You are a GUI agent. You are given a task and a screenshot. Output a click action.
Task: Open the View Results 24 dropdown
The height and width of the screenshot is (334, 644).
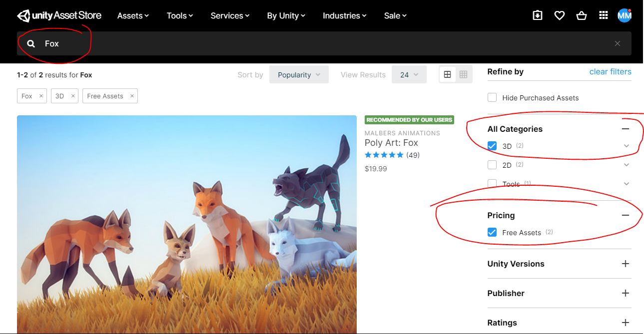409,74
